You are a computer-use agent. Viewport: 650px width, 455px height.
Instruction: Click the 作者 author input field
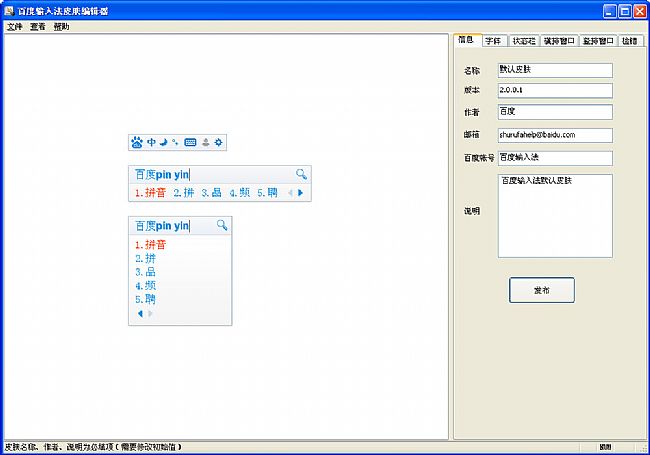point(555,112)
